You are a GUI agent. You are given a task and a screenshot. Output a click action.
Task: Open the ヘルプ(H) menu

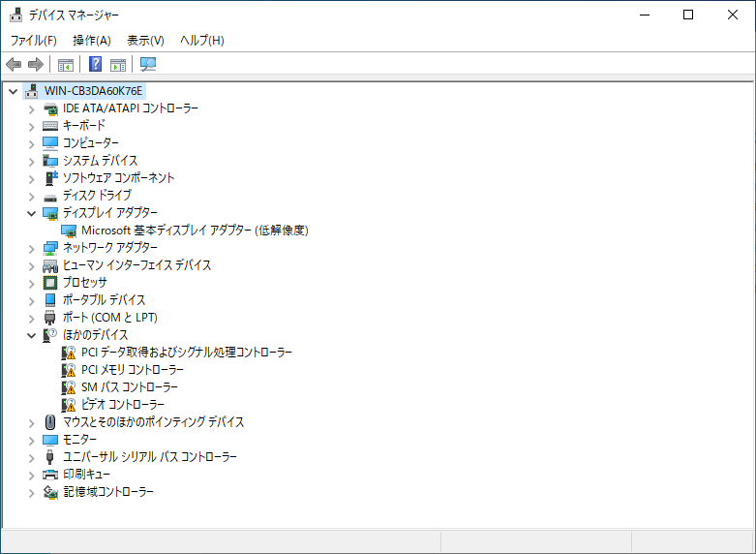202,41
